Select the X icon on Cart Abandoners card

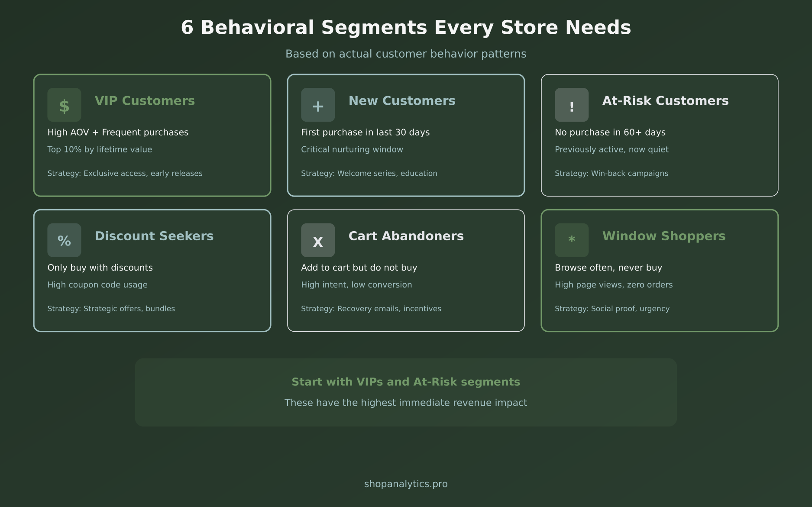[x=317, y=240]
